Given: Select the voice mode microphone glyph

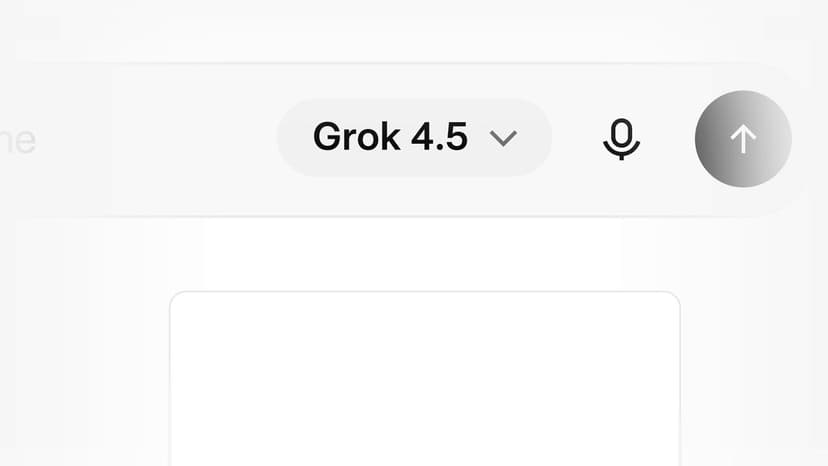Looking at the screenshot, I should tap(622, 139).
